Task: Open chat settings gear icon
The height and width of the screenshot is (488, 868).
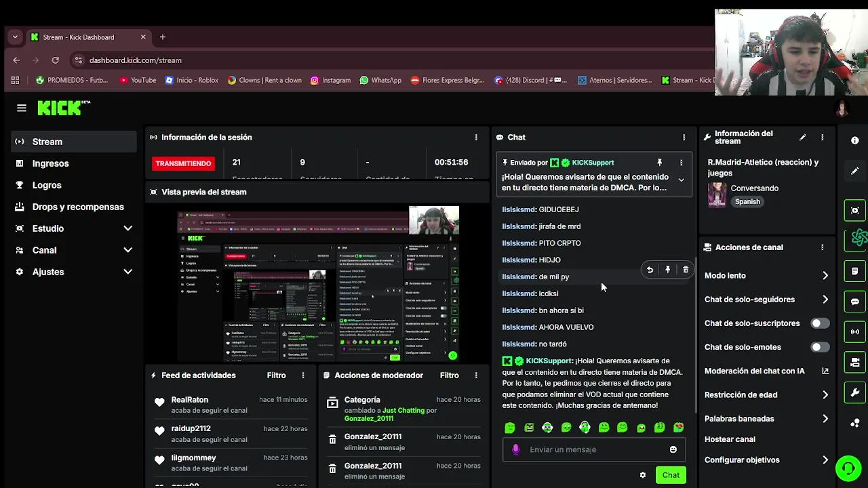Action: [643, 475]
